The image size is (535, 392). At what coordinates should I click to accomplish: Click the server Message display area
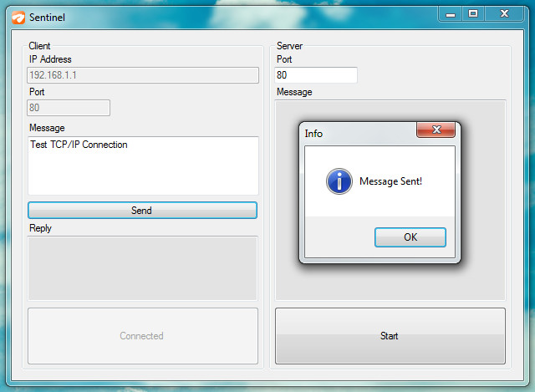pyautogui.click(x=390, y=201)
